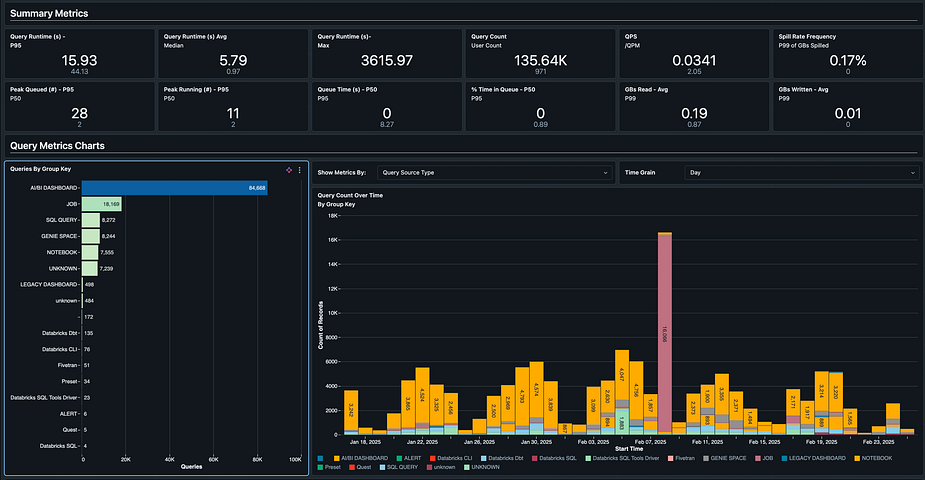Screen dimensions: 925x480
Task: Click the Preset legend swatch
Action: 320,467
